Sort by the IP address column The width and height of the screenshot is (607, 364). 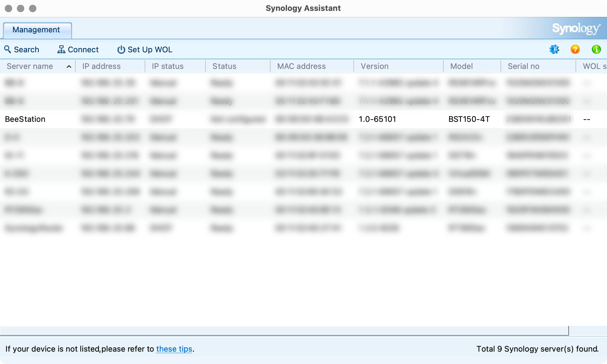110,66
